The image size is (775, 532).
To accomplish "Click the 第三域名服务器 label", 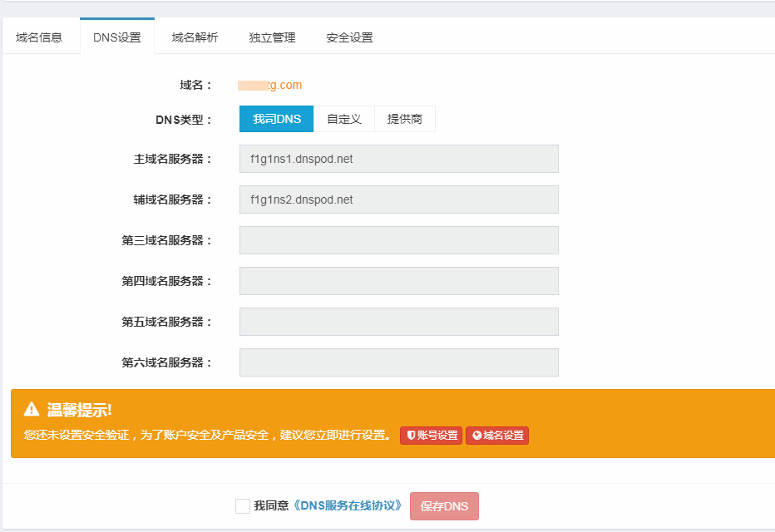I will click(x=166, y=240).
